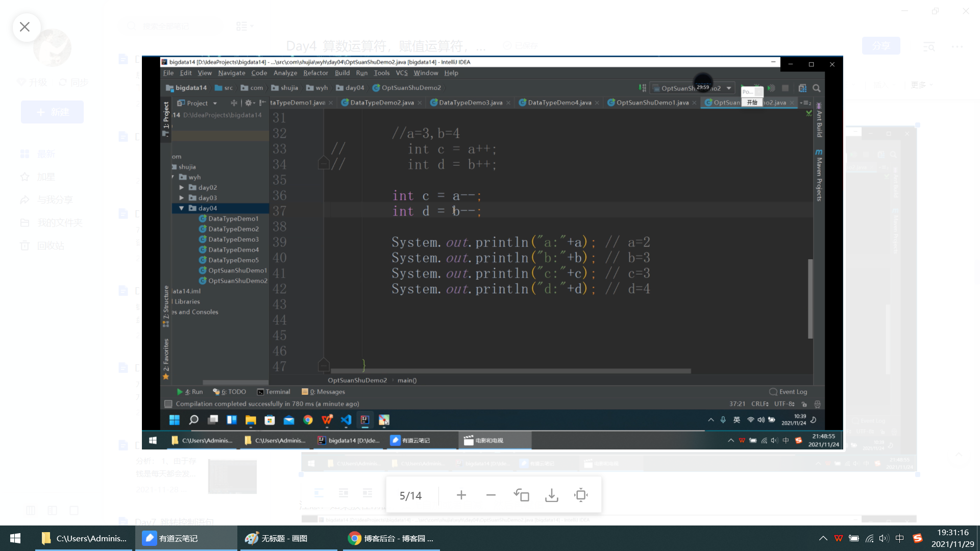The height and width of the screenshot is (551, 980).
Task: Click the taskbar clock showing 19:31:16
Action: [x=952, y=538]
